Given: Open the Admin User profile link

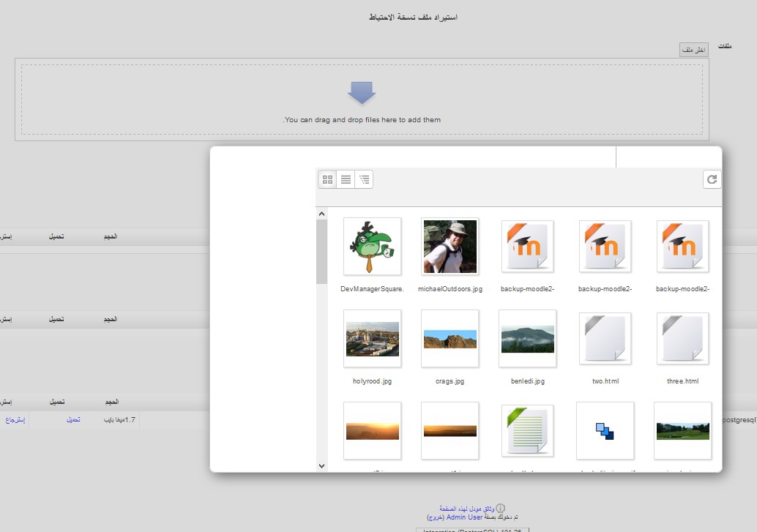Looking at the screenshot, I should click(x=464, y=517).
